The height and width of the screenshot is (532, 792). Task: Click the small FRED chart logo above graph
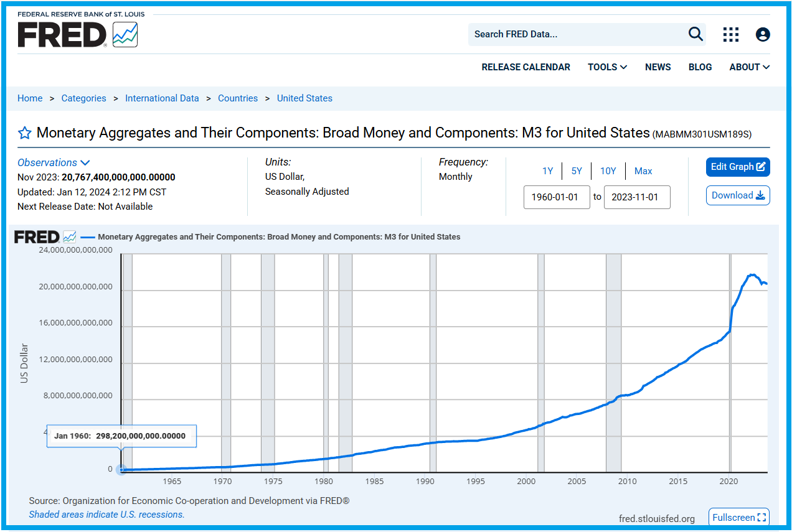[x=45, y=237]
